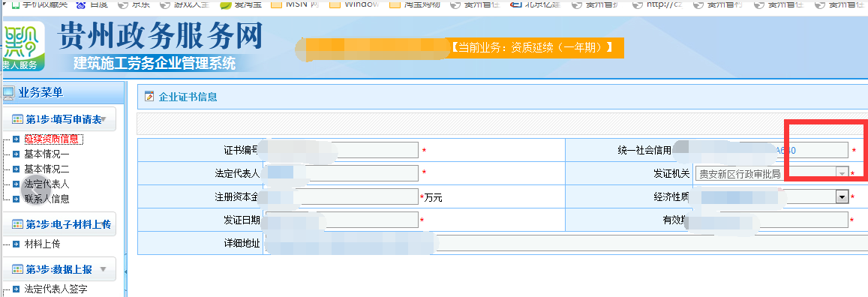Click the arrow icon before 基本情况二

point(16,169)
